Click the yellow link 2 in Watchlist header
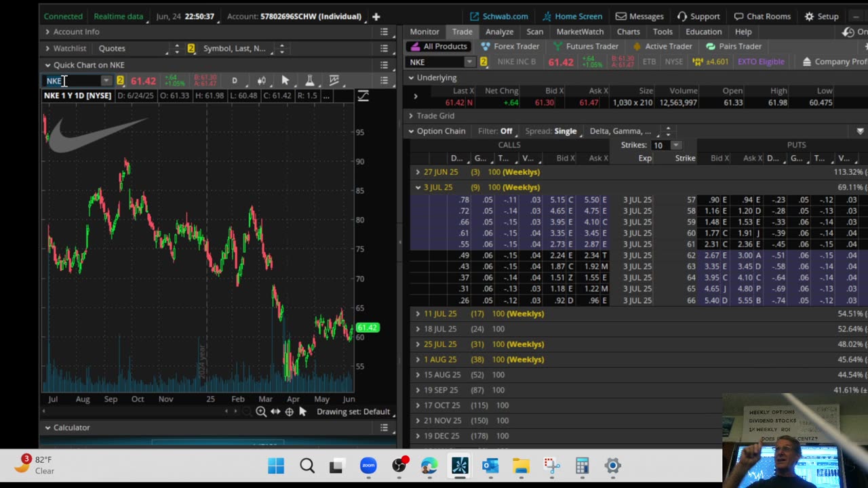 191,48
